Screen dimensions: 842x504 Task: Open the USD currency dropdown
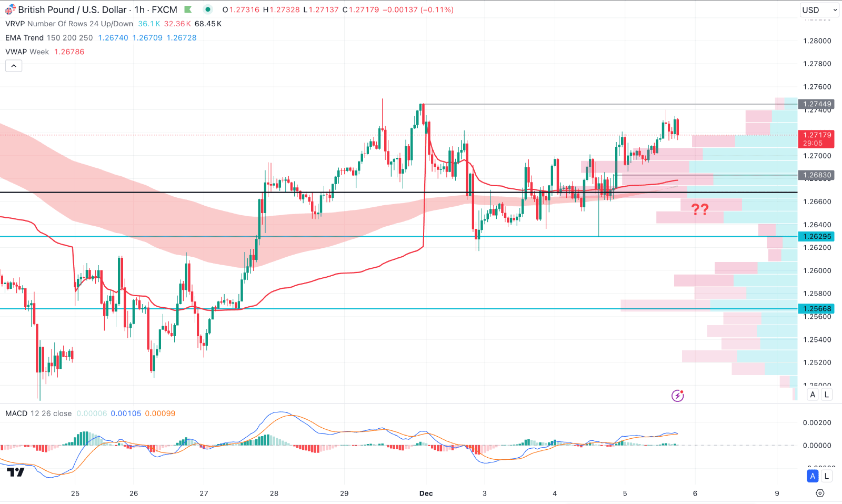point(819,10)
